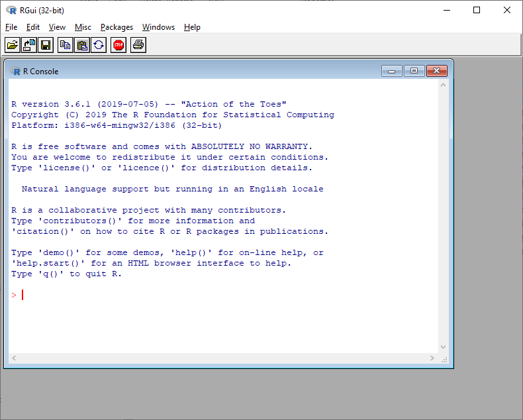Minimize the R Console child window

[391, 71]
